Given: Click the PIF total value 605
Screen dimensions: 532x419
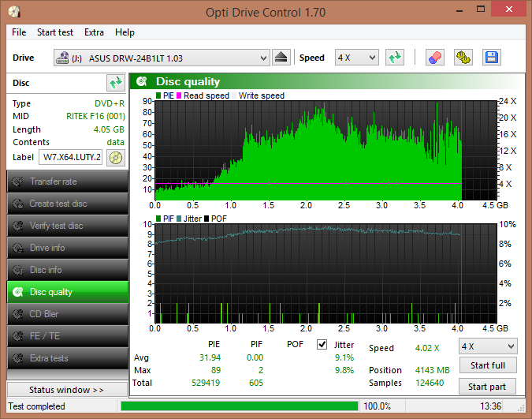Looking at the screenshot, I should click(256, 383).
